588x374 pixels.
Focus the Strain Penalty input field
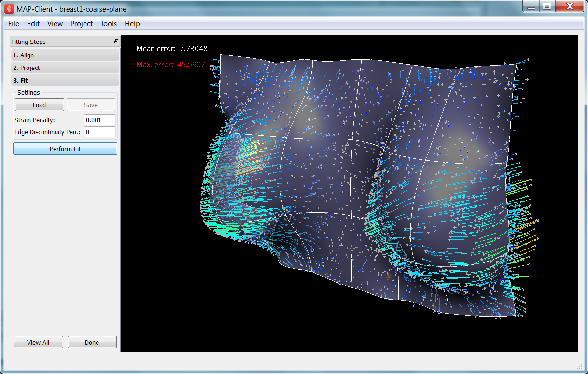[x=100, y=120]
